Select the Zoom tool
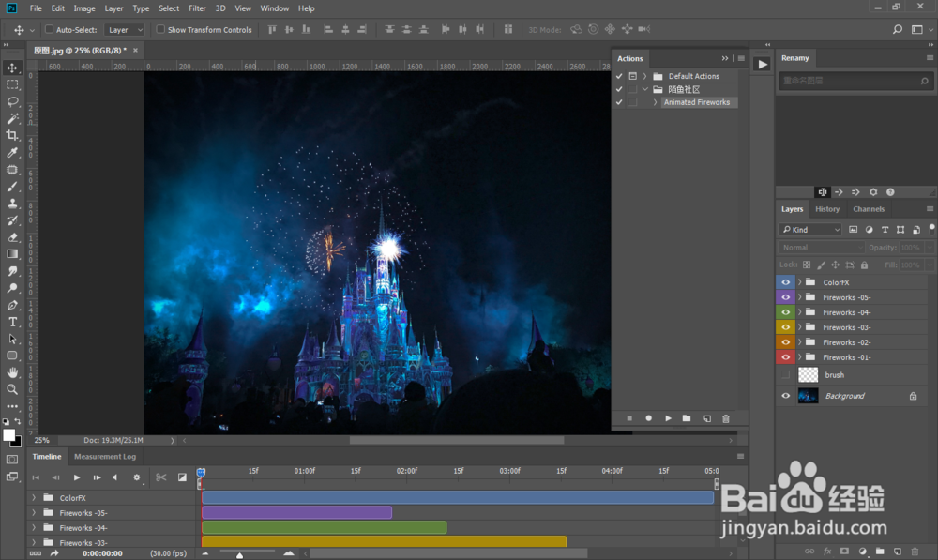 [13, 389]
